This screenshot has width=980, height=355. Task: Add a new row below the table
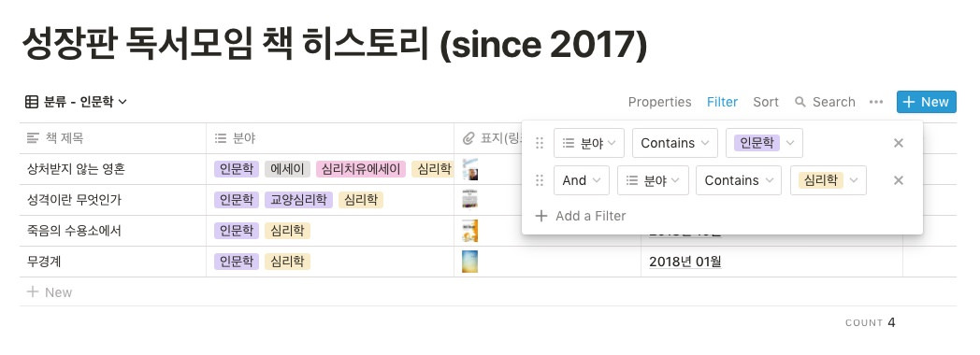tap(50, 292)
